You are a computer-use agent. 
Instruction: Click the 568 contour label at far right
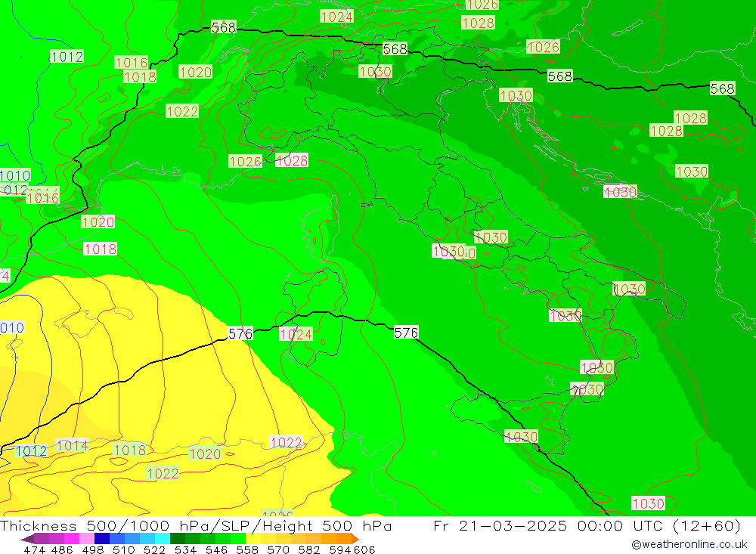722,88
